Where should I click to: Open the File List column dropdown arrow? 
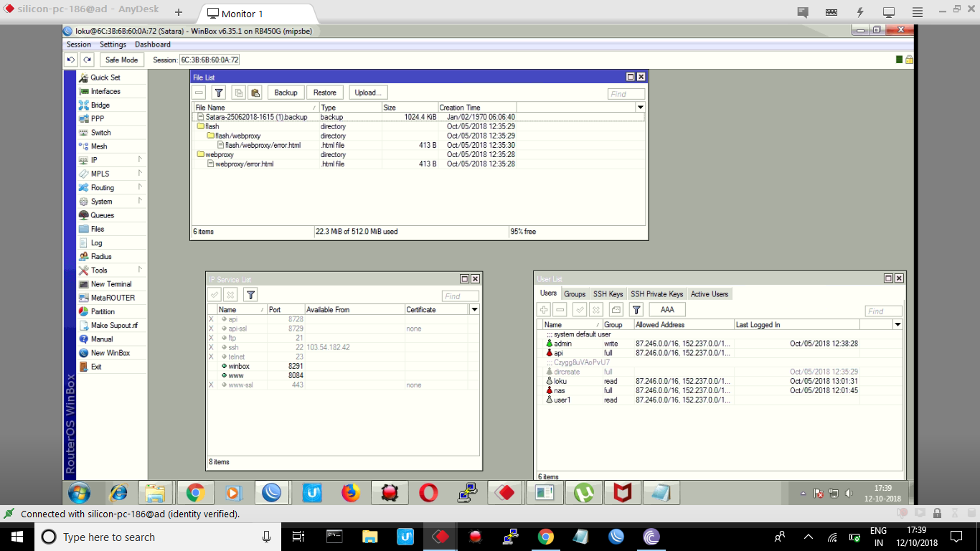tap(640, 108)
